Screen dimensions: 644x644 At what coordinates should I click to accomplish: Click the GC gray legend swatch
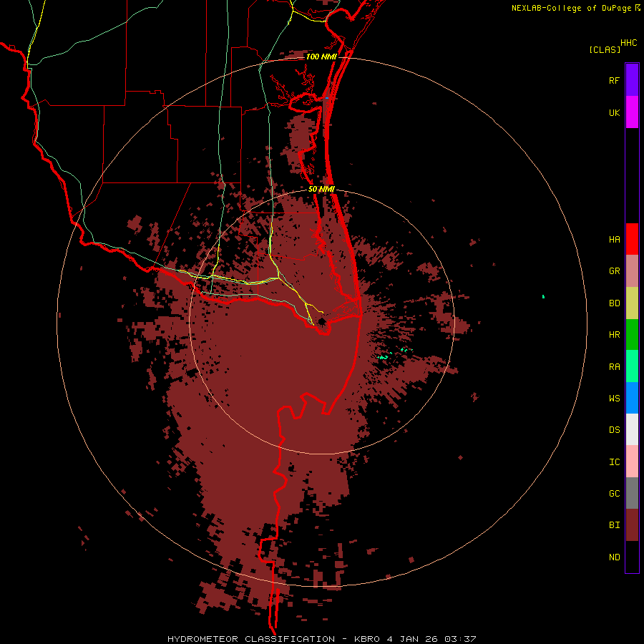point(632,493)
